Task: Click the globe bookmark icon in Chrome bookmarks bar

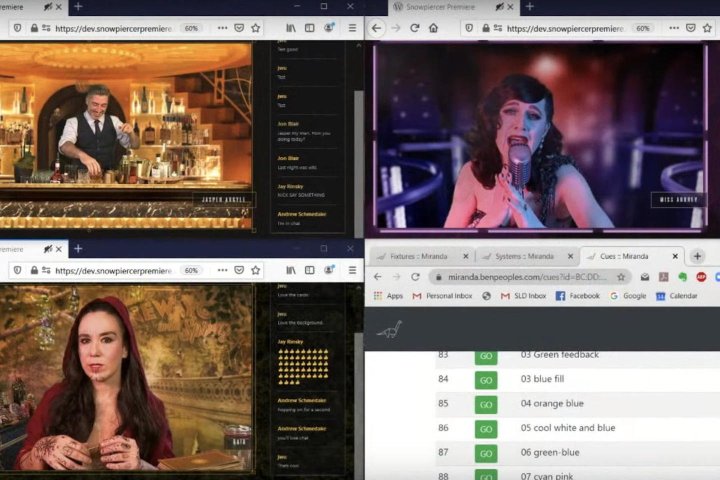Action: [486, 296]
